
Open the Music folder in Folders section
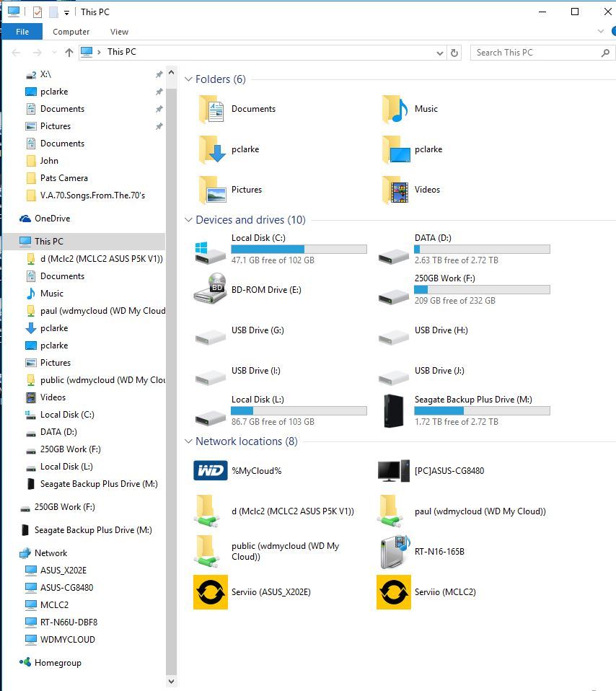pos(410,109)
